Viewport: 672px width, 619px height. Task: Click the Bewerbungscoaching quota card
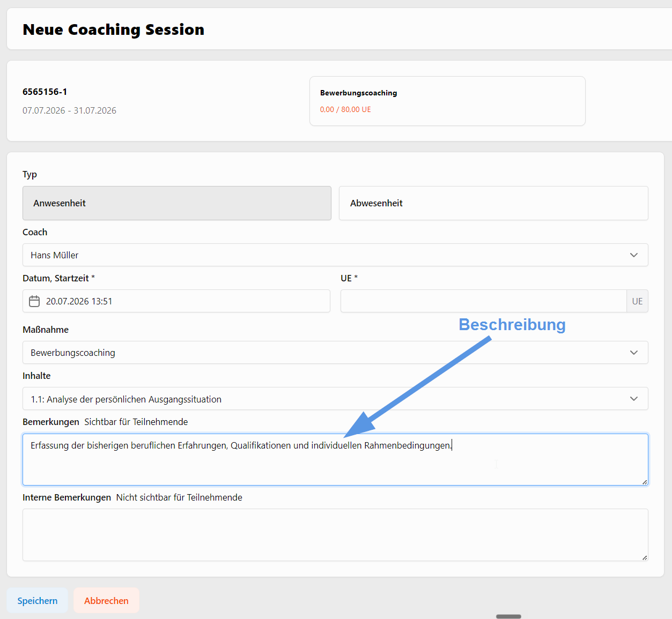point(447,101)
